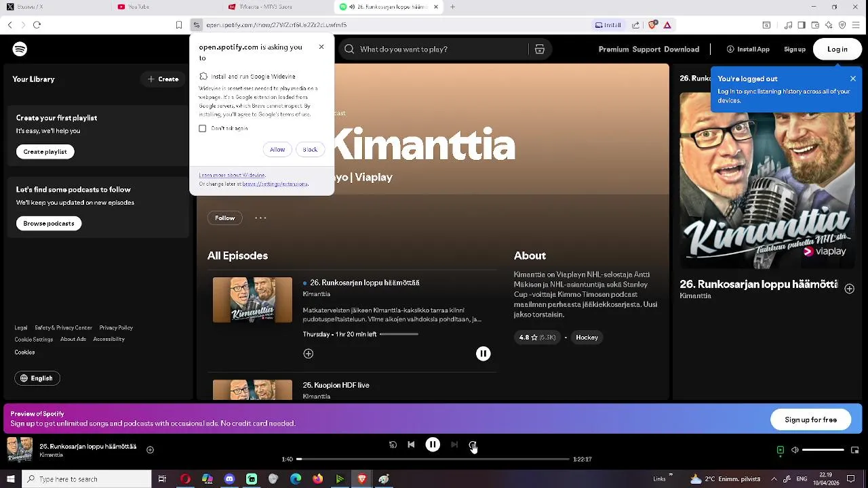Open the Cookie Settings link
The image size is (868, 488).
click(x=34, y=340)
